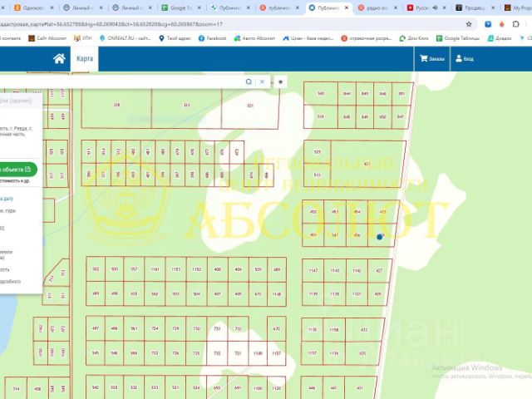
Task: Open the справочная росреестр bookmark
Action: [x=367, y=38]
